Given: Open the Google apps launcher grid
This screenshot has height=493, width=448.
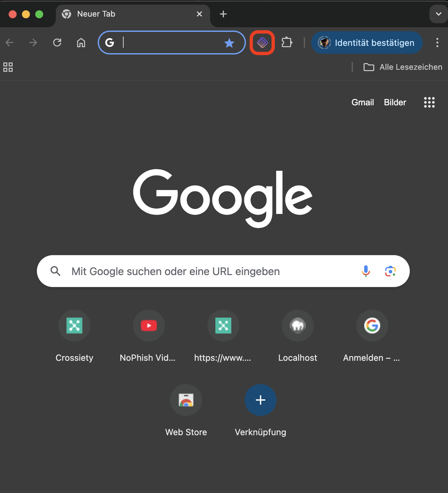Looking at the screenshot, I should (x=429, y=102).
